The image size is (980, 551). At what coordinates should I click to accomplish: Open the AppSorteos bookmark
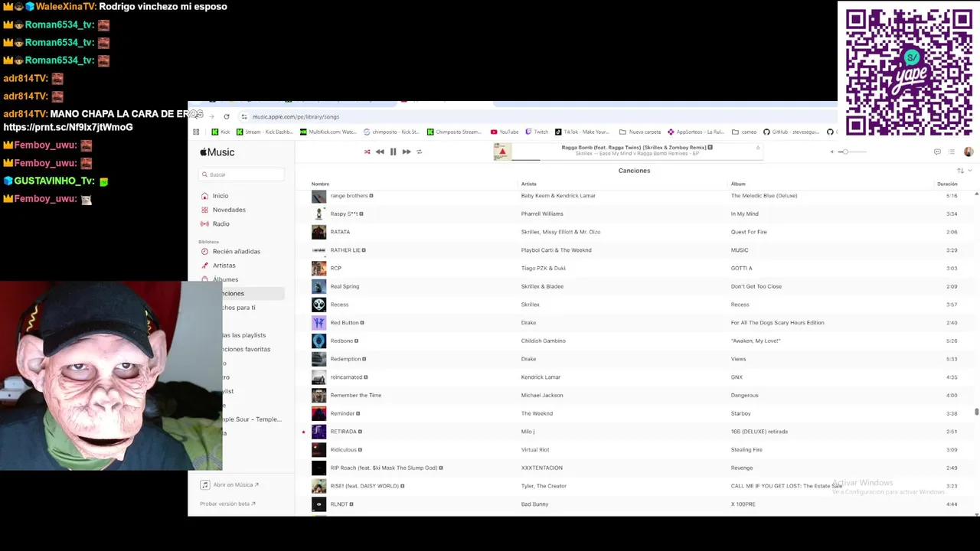[696, 132]
